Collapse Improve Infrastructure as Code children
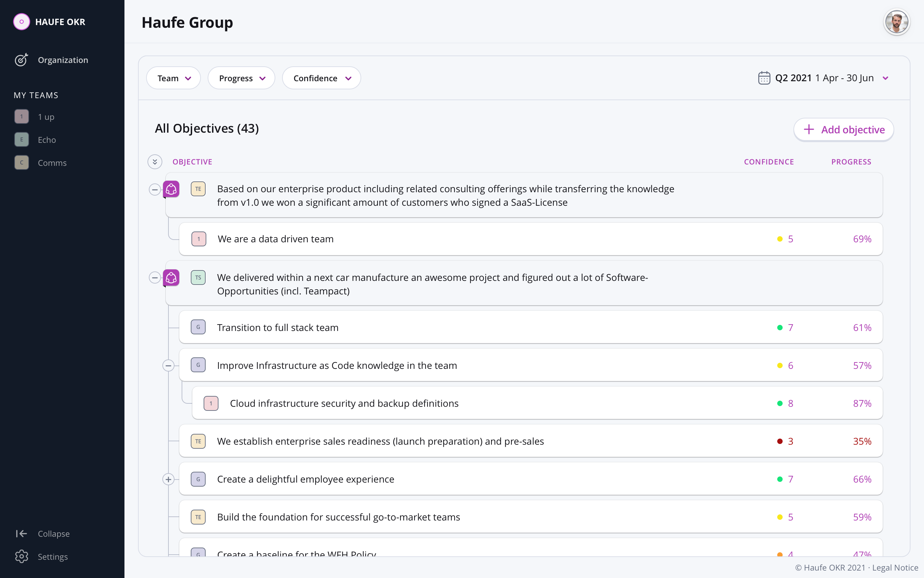 (168, 365)
